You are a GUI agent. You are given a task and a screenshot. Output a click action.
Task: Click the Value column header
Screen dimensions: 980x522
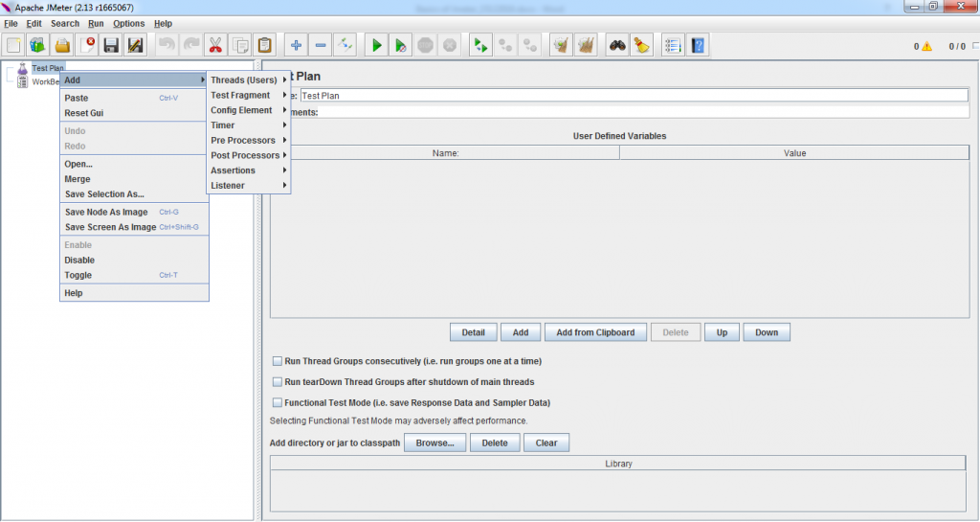(794, 153)
